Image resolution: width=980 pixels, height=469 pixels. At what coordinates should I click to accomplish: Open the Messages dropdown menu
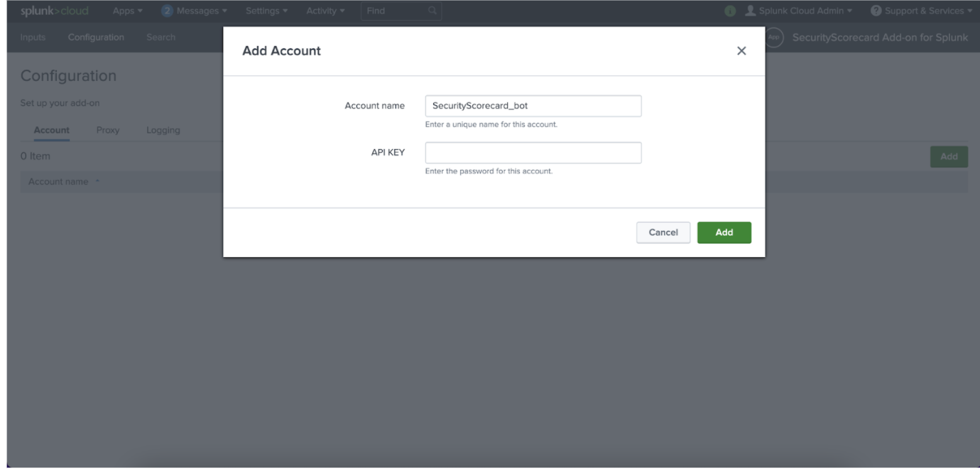(x=194, y=11)
